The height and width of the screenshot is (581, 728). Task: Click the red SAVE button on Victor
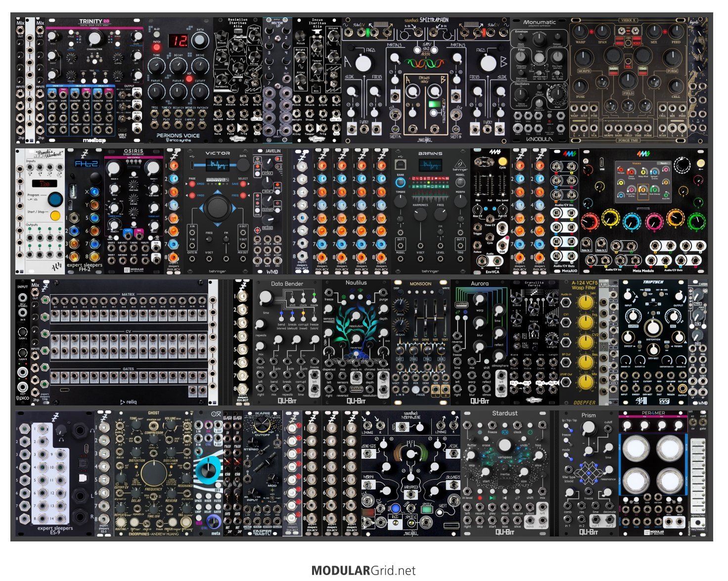243,184
